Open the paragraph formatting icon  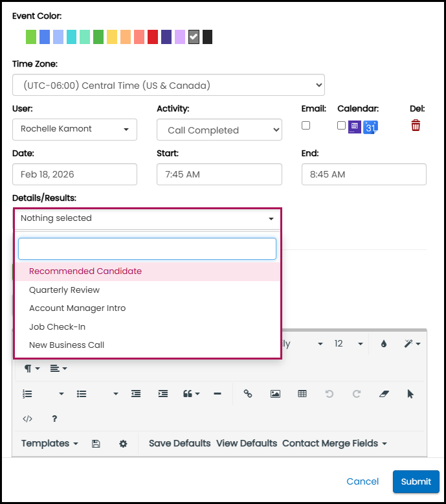coord(32,369)
